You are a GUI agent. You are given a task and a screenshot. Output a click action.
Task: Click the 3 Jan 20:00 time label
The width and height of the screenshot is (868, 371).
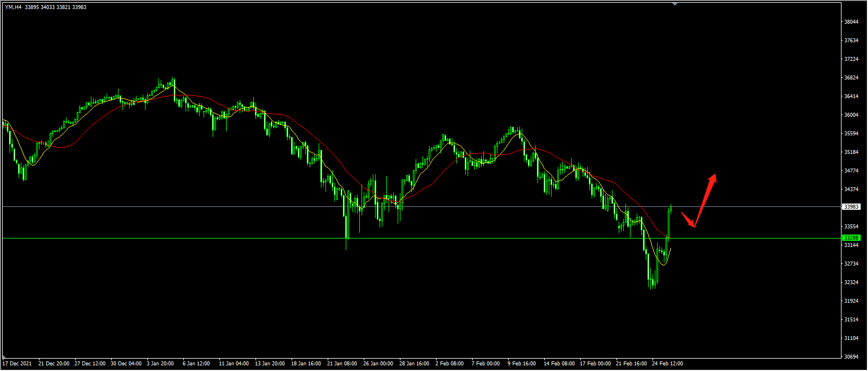(x=160, y=364)
